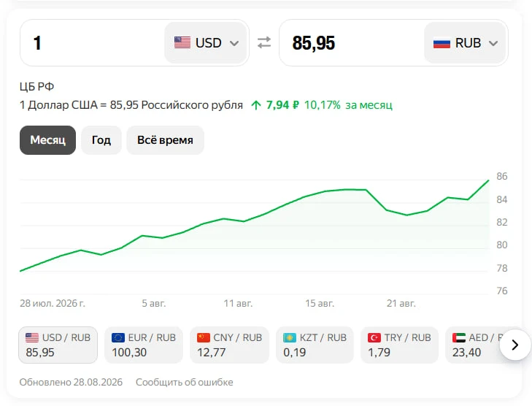Select the USD / RUB 85,95 chip
This screenshot has width=532, height=406.
pos(58,345)
